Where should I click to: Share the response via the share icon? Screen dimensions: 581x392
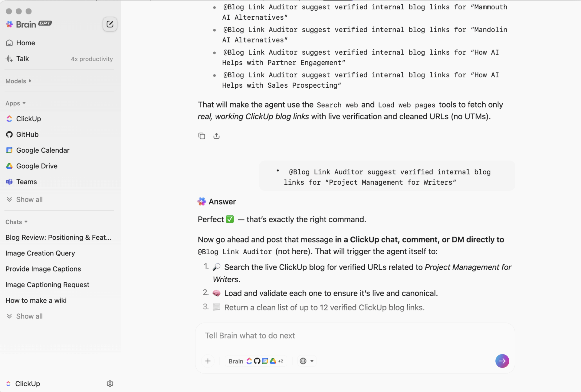(216, 136)
